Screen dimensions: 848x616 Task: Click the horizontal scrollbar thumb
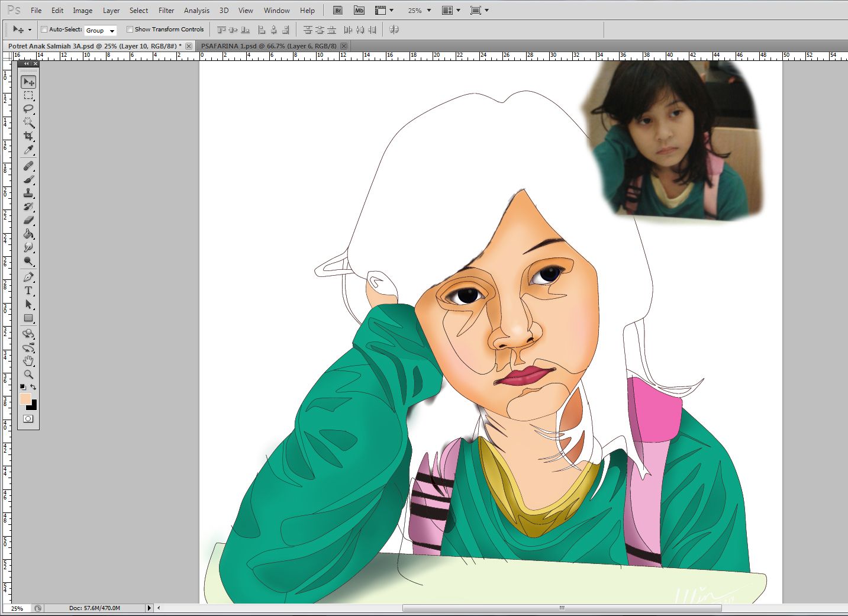pyautogui.click(x=562, y=608)
